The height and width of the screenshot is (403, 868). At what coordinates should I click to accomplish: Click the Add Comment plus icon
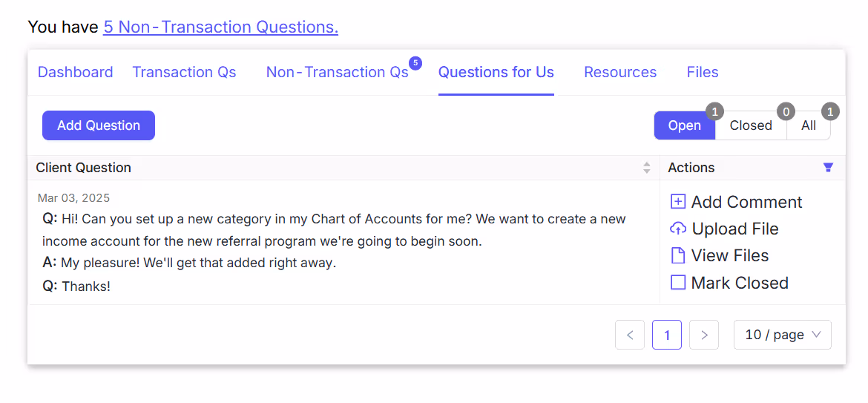point(677,202)
